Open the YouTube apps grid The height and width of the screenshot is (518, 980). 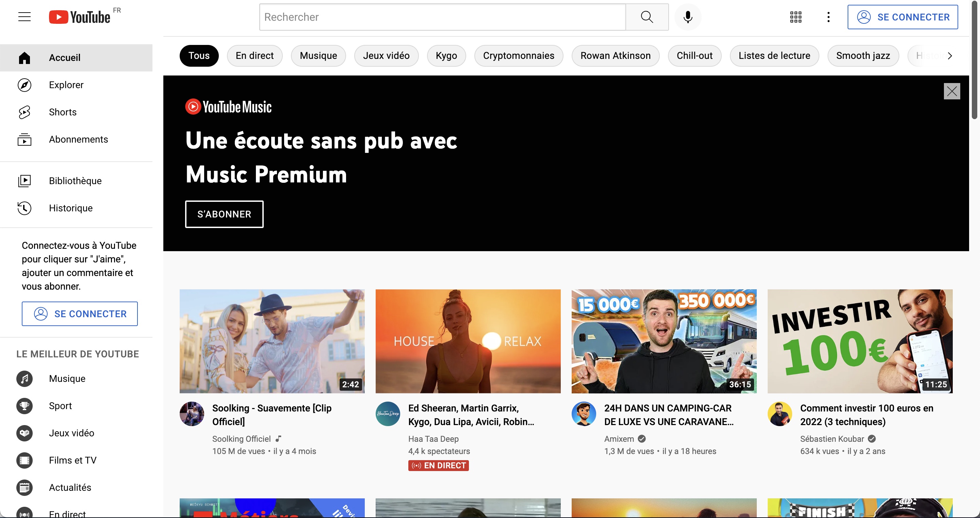[796, 17]
